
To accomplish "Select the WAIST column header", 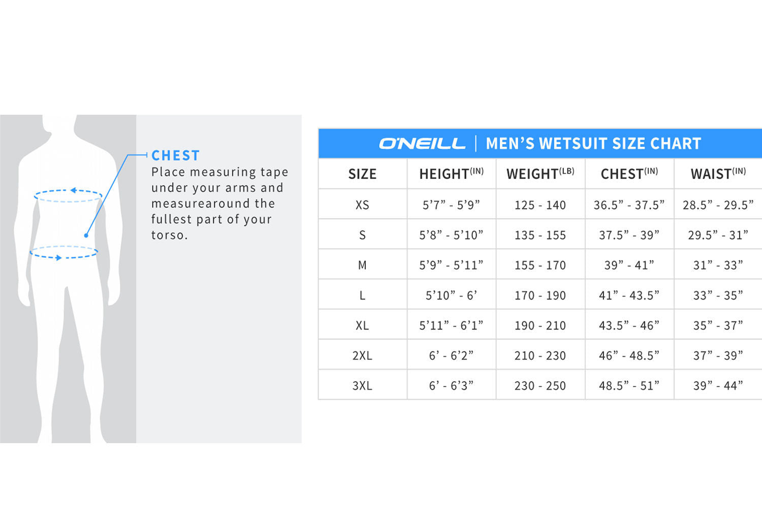I will point(718,174).
